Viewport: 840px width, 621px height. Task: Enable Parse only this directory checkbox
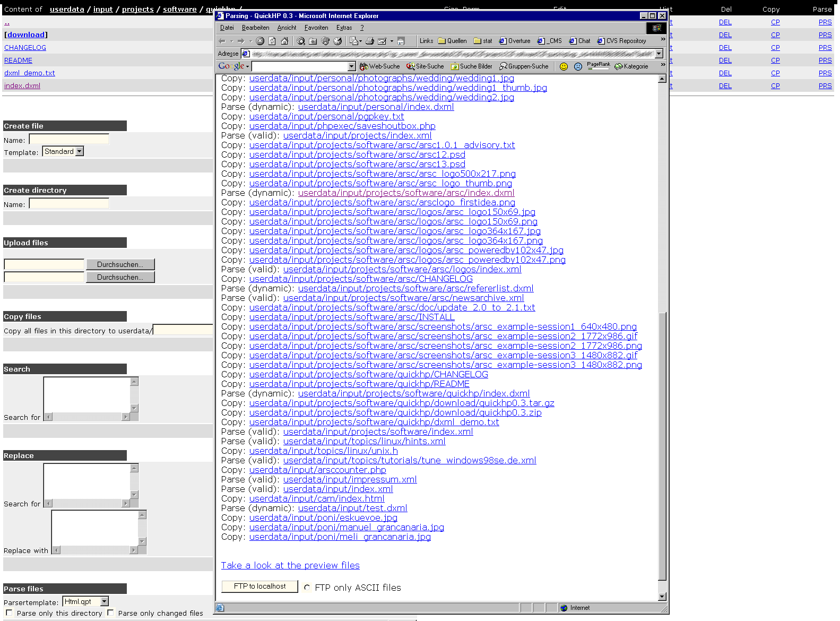click(9, 613)
